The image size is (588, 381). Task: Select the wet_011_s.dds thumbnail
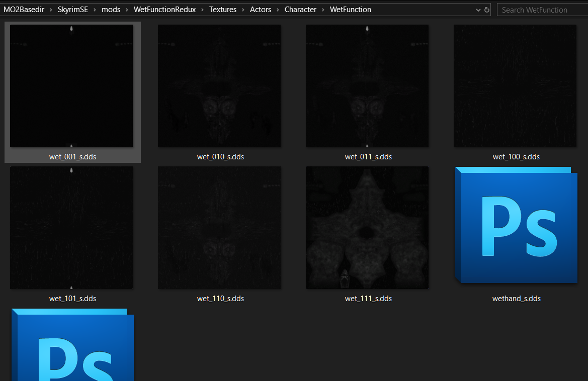coord(367,86)
